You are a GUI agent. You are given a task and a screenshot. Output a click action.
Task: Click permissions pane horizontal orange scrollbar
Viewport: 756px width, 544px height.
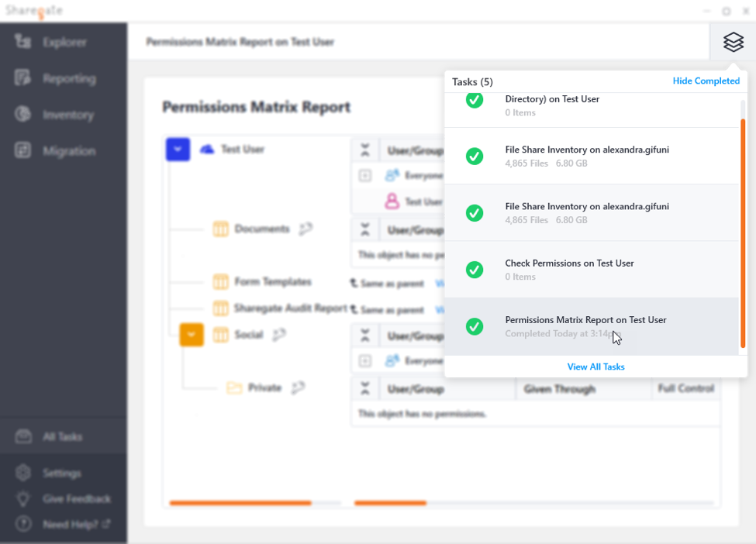(x=390, y=503)
